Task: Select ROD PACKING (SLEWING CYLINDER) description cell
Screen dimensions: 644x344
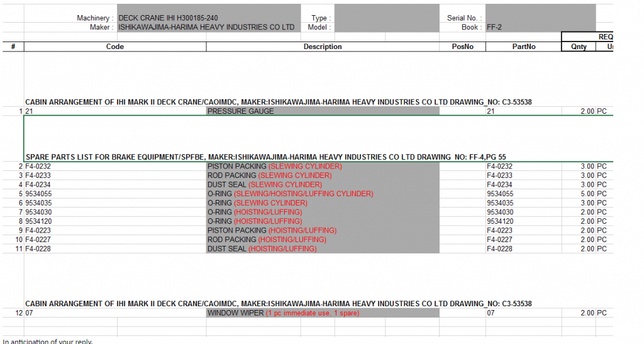Action: [322, 175]
